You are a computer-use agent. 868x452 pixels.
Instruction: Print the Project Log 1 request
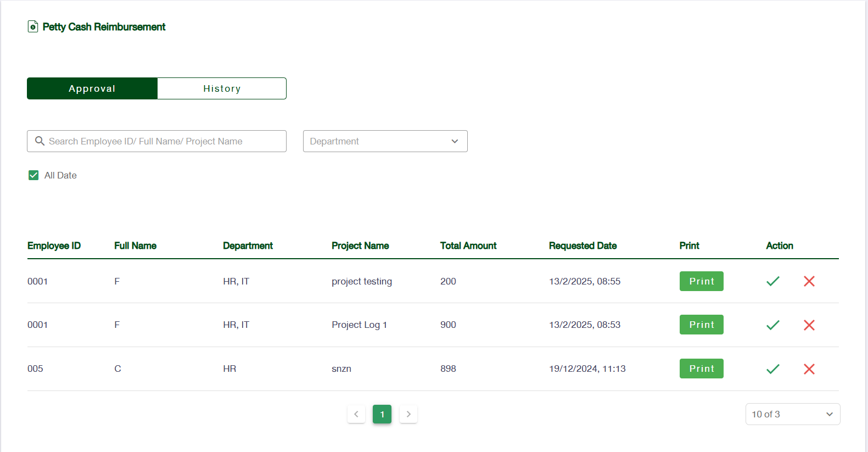click(x=701, y=325)
